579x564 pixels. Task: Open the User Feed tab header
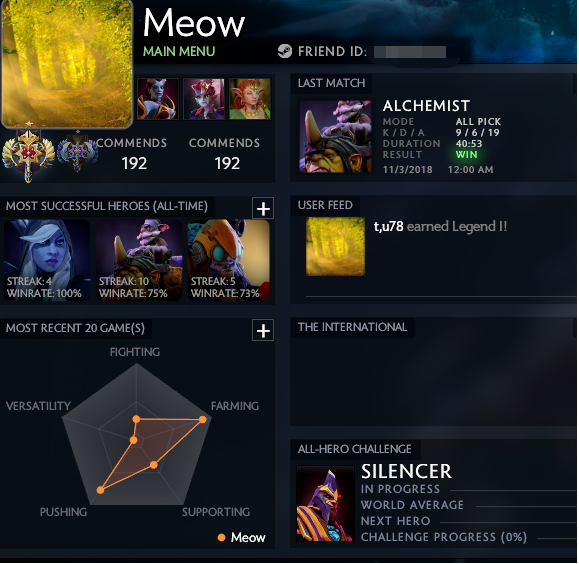point(325,205)
